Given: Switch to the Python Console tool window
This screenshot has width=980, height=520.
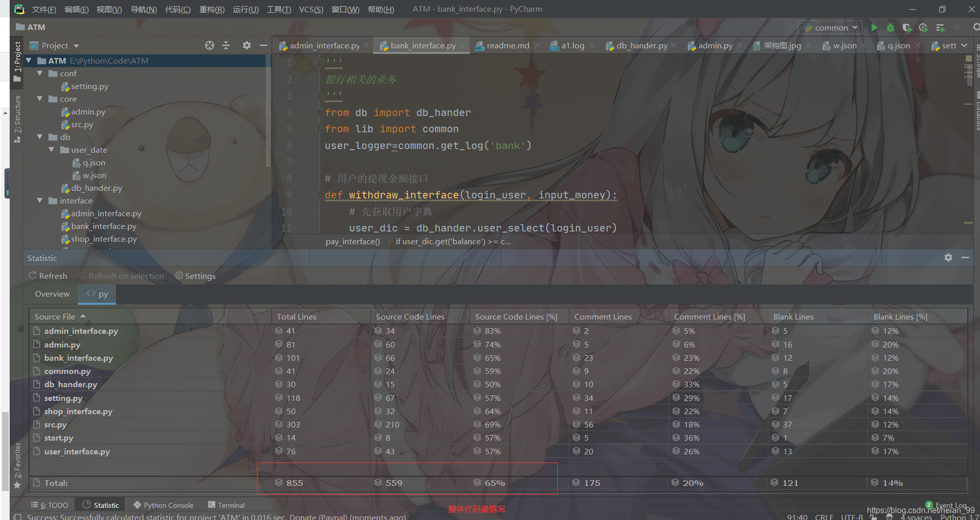Looking at the screenshot, I should [163, 505].
